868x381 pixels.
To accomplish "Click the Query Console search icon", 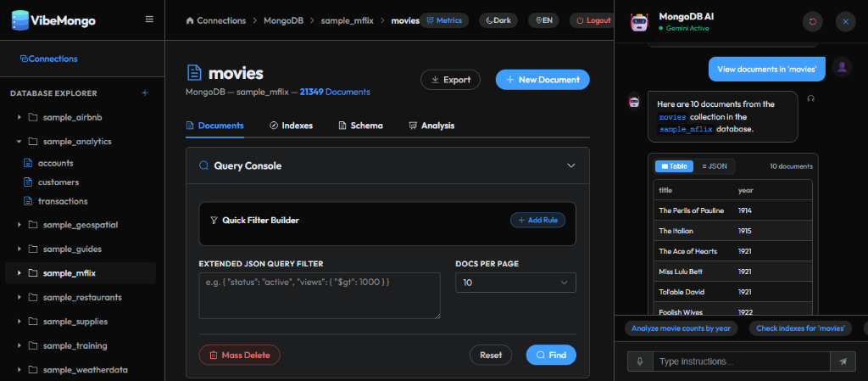I will click(203, 165).
